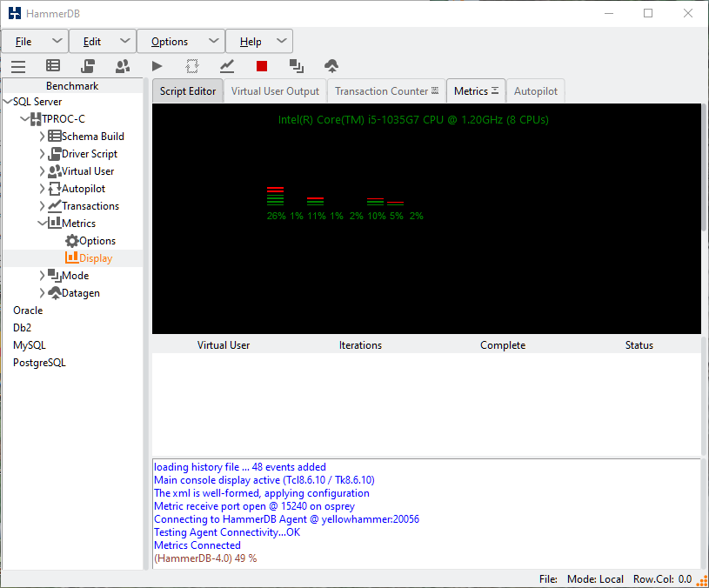Click the Transactions chart icon in tree
Screen dimensions: 709x588
(54, 206)
